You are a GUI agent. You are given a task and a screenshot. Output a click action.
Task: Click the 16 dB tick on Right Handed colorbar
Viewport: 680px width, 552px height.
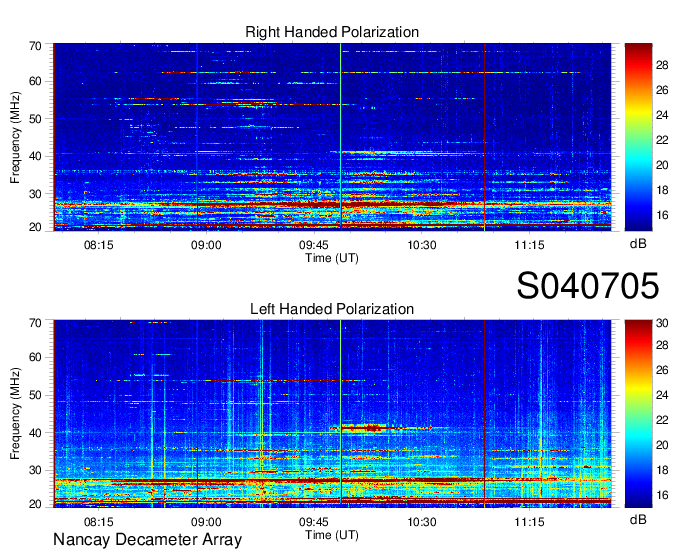pos(662,215)
